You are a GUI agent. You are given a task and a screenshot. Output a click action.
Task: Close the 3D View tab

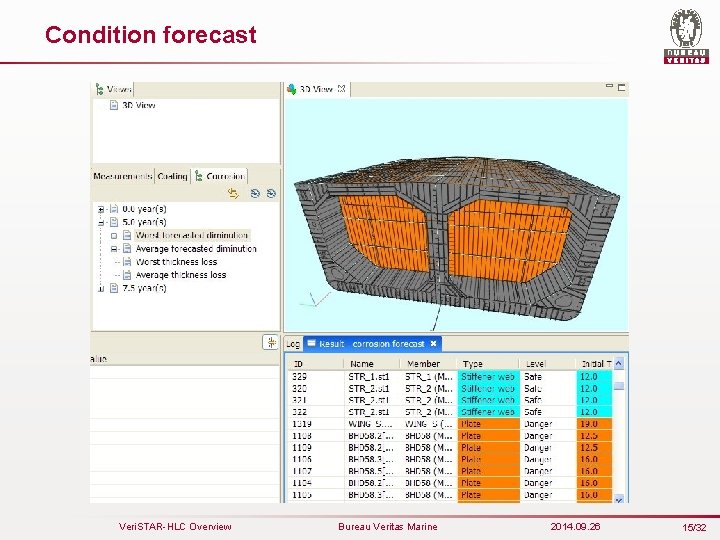[341, 89]
